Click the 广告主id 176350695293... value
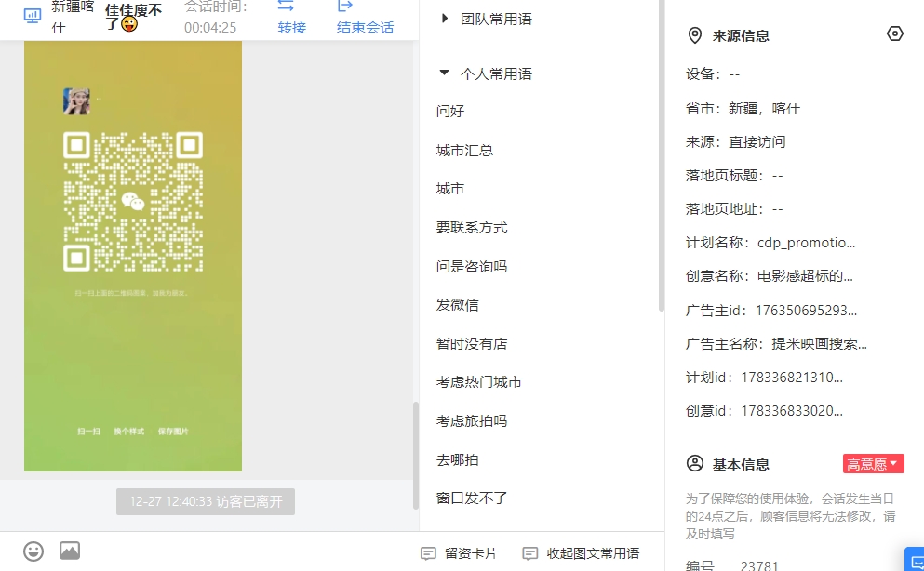Viewport: 924px width, 571px height. point(806,311)
